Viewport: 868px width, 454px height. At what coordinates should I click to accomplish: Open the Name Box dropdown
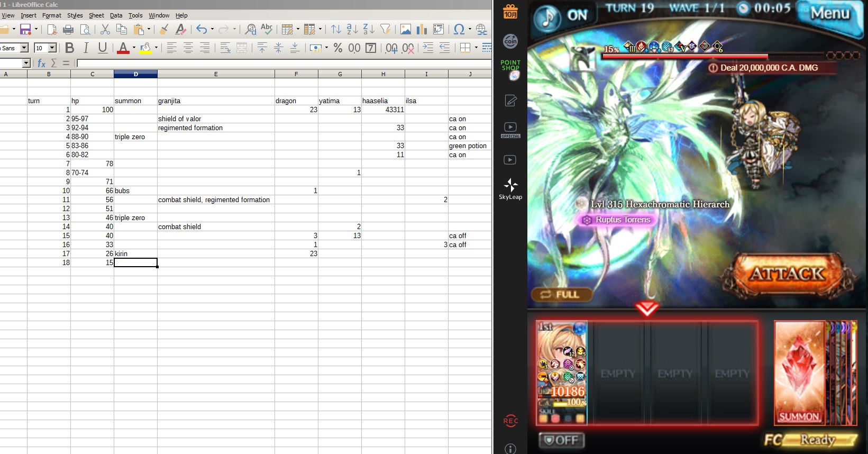click(26, 63)
